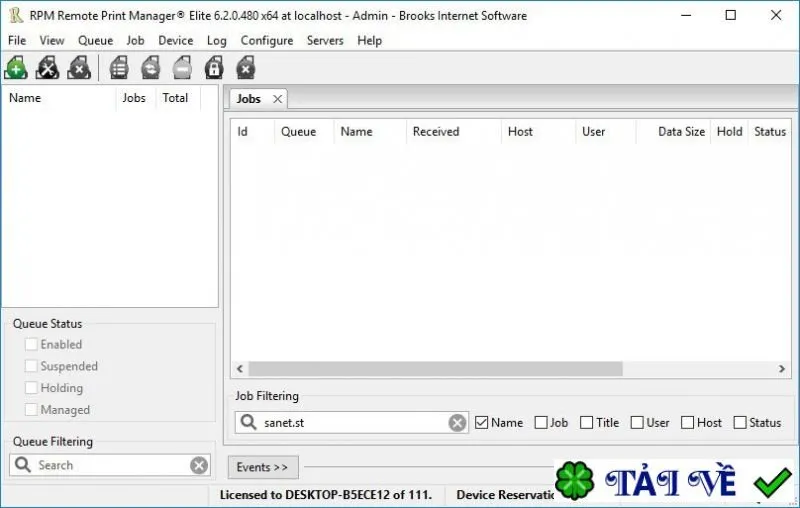Click the retry job arrows icon
The height and width of the screenshot is (508, 800).
(151, 68)
